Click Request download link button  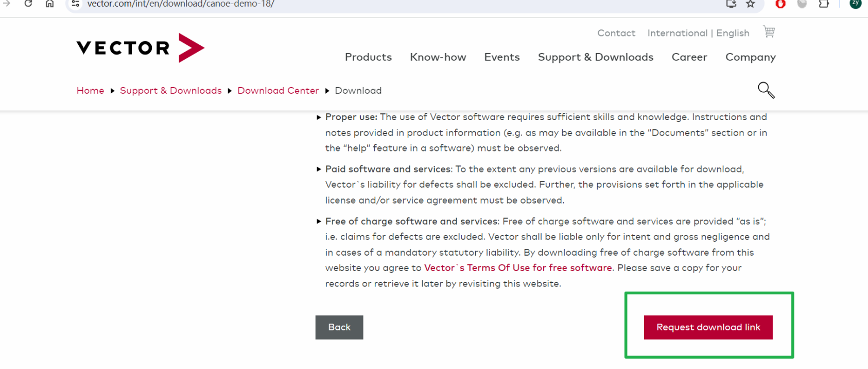tap(708, 327)
